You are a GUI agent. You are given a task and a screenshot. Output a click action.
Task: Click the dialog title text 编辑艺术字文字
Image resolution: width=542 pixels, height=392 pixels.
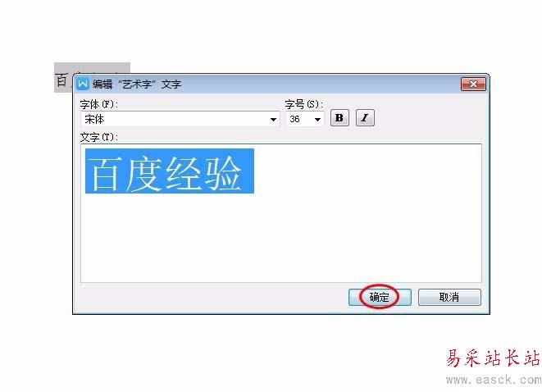tap(137, 84)
